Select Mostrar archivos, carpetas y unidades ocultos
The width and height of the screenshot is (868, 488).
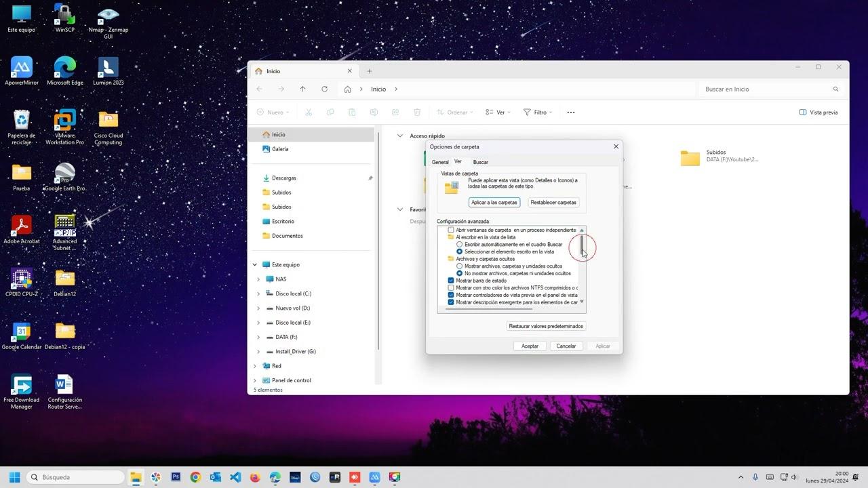[x=460, y=266]
